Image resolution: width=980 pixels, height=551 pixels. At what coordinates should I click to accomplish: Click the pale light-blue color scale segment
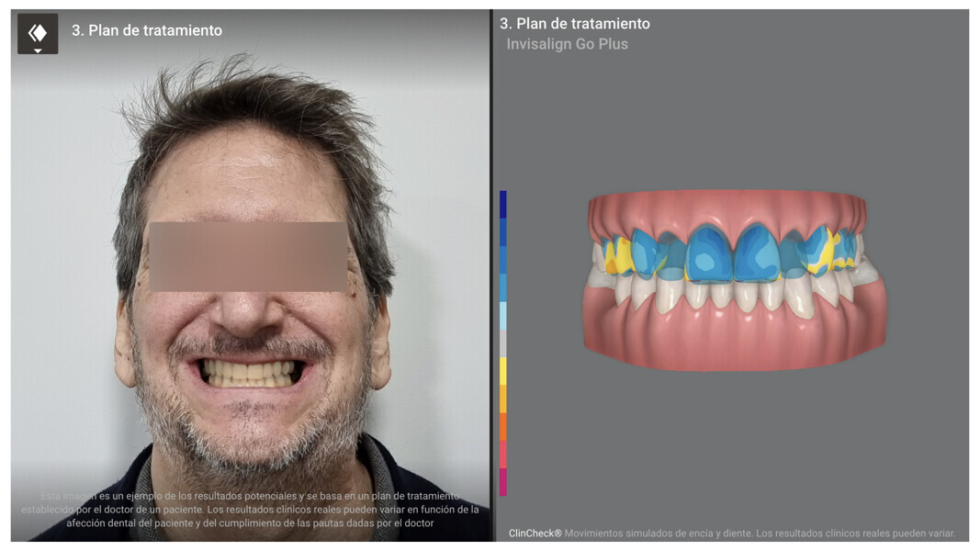[502, 316]
